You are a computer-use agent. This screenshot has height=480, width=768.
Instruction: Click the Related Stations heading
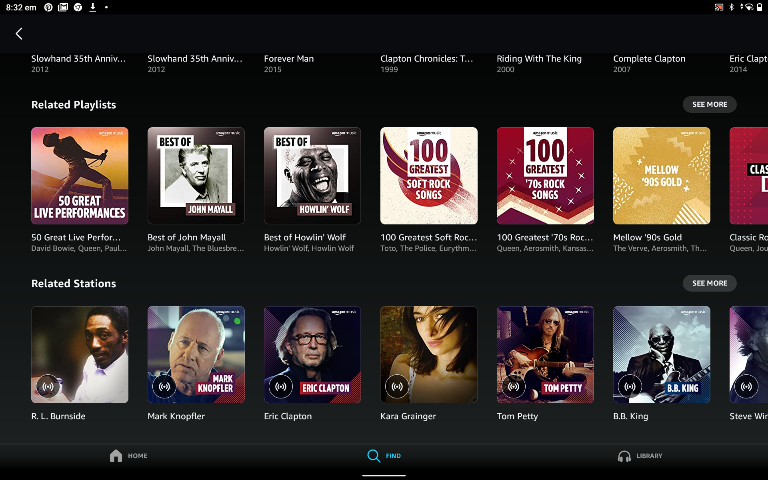[x=74, y=284]
